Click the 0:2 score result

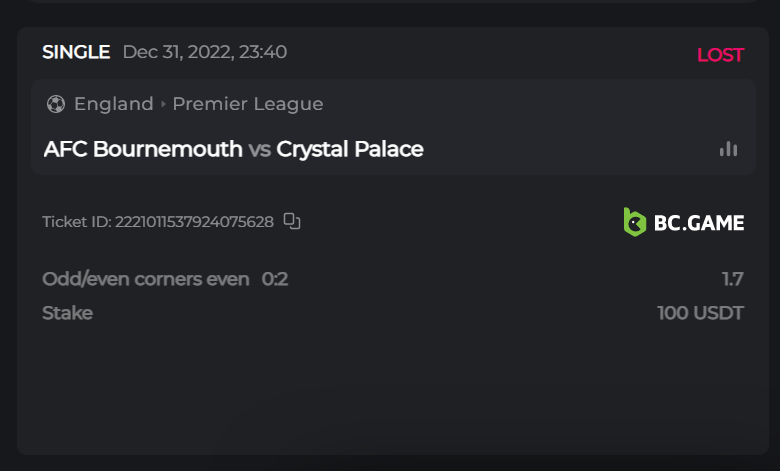click(275, 279)
